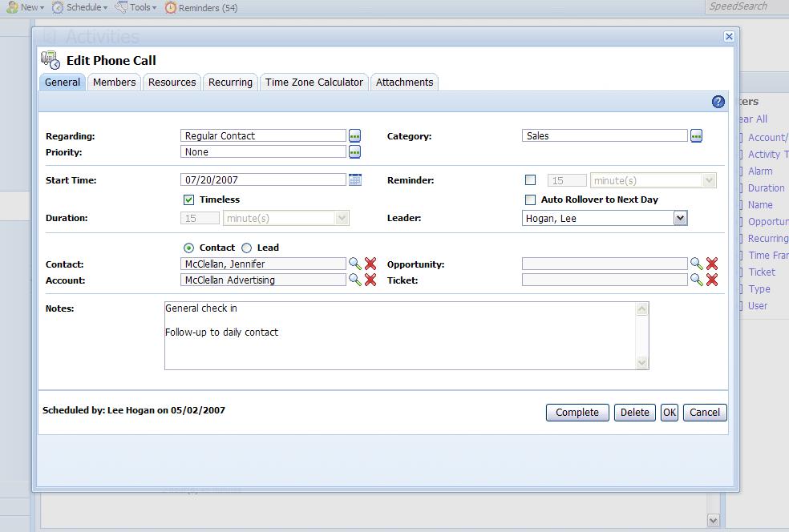
Task: Uncheck the Timeless checkbox
Action: coord(188,199)
